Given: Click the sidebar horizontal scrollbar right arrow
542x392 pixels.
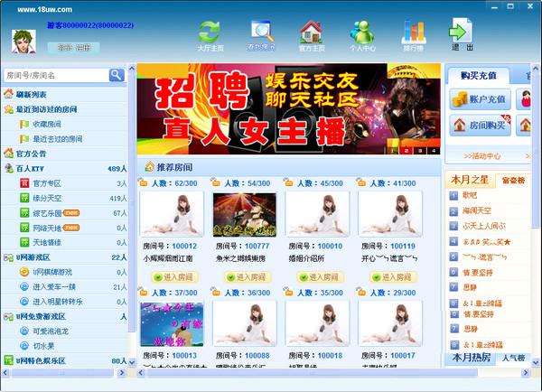Looking at the screenshot, I should coord(121,373).
